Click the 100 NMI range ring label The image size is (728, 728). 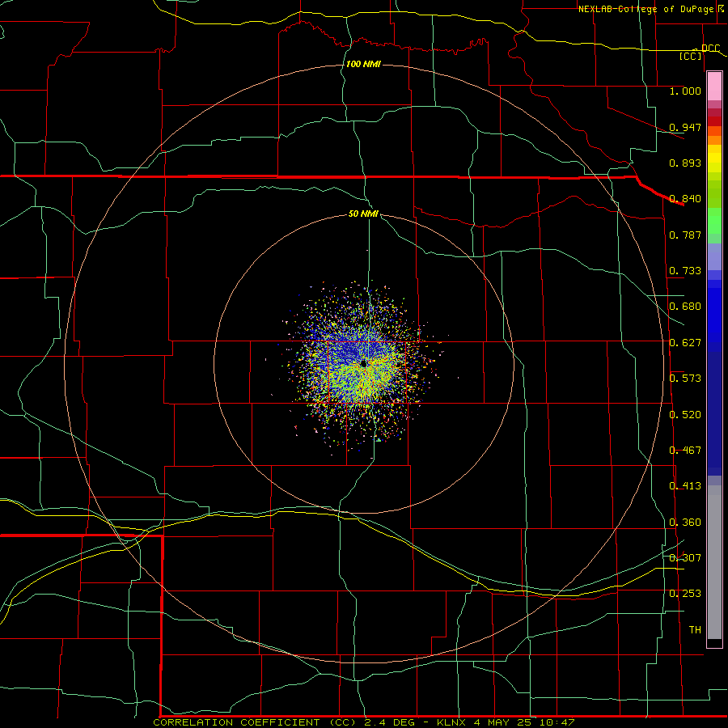(x=363, y=64)
